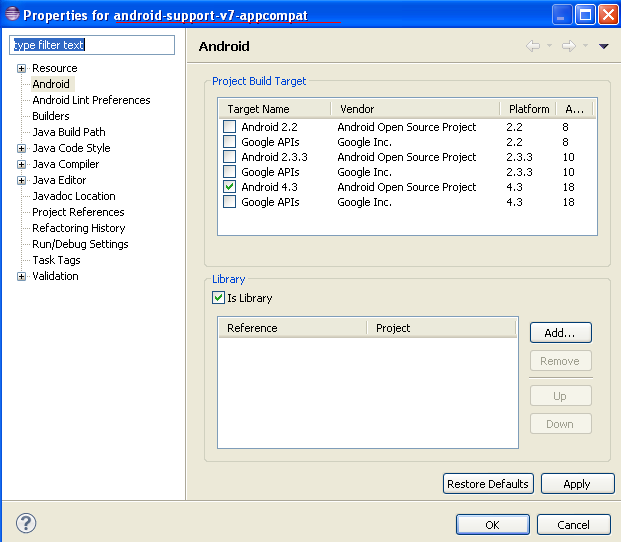The height and width of the screenshot is (542, 621).
Task: Toggle the Is Library checkbox
Action: tap(218, 297)
